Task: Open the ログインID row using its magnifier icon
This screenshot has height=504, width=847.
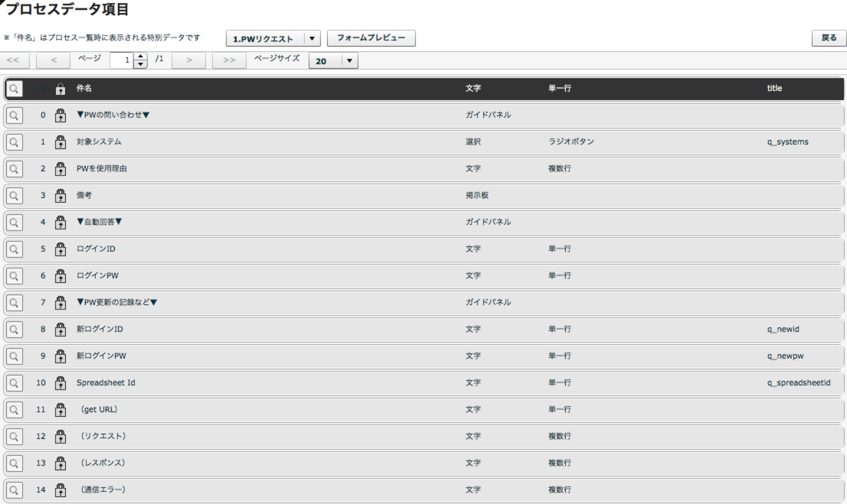Action: [x=14, y=249]
